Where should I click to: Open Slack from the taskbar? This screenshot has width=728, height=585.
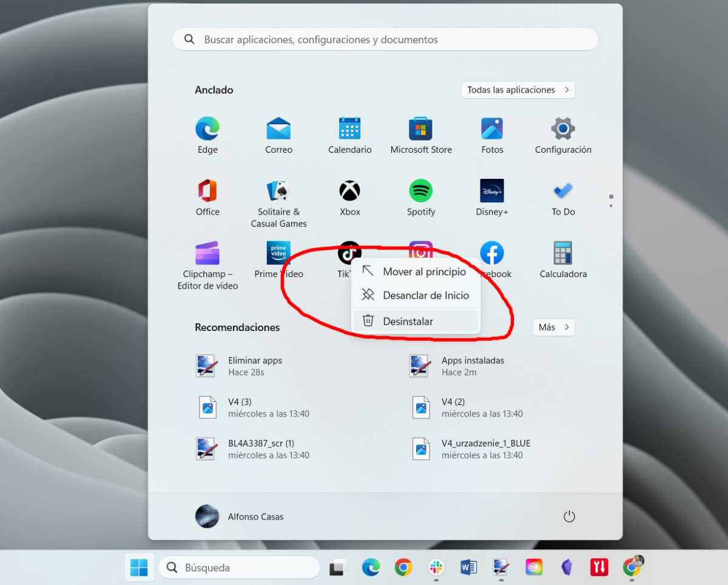coord(436,567)
